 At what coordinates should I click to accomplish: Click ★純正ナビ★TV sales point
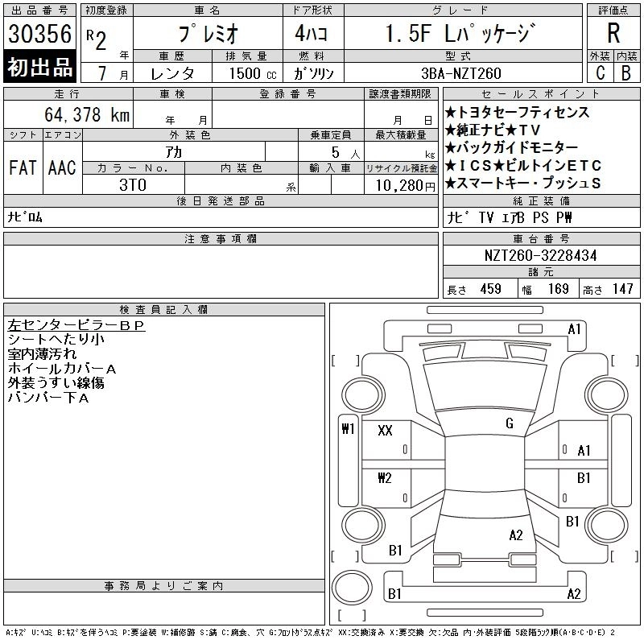click(x=493, y=130)
